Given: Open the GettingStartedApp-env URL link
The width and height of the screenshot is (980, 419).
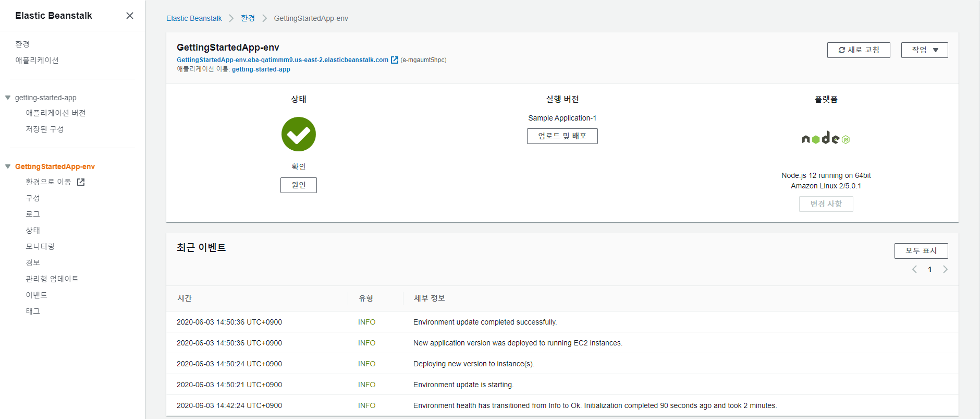Looking at the screenshot, I should 283,60.
